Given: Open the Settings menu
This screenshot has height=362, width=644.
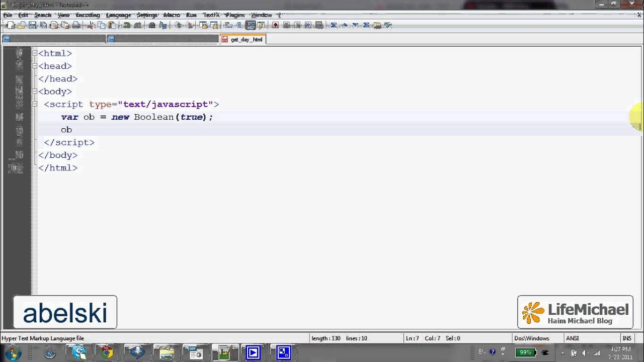Looking at the screenshot, I should [x=147, y=15].
